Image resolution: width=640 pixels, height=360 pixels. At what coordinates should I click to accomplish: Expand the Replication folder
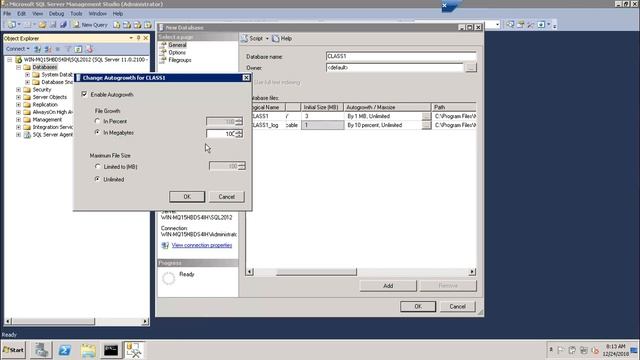pyautogui.click(x=18, y=104)
